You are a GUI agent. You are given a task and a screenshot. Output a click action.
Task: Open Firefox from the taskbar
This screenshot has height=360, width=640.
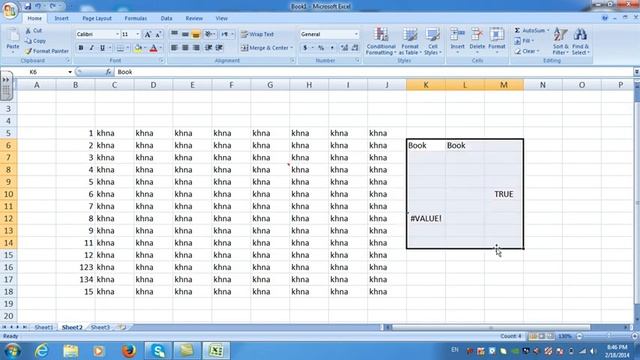point(129,351)
